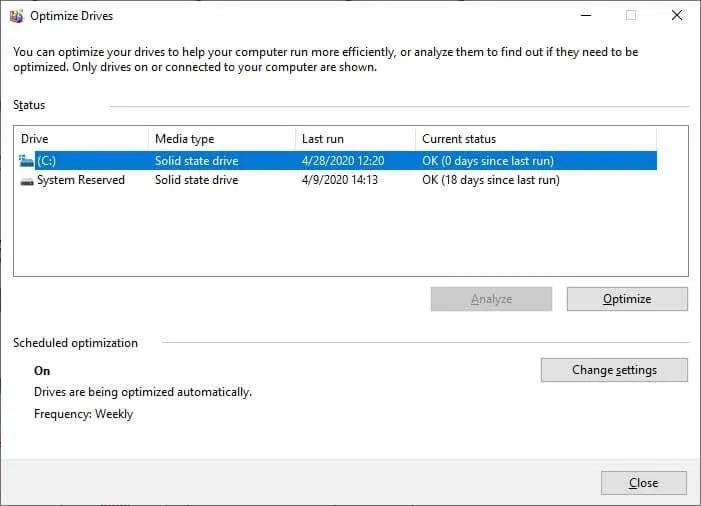Sort by the Last run column header
Screen dimensions: 701x506
[x=355, y=139]
